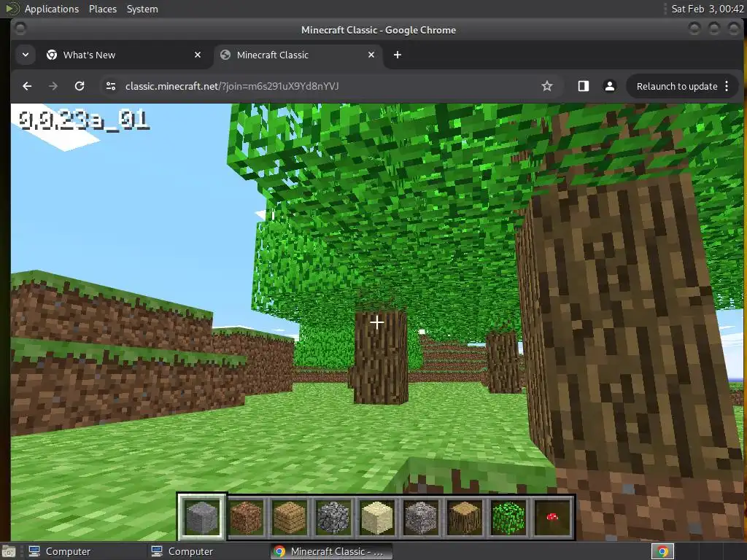Open the Applications menu
Screen dimensions: 747x560
pos(52,9)
